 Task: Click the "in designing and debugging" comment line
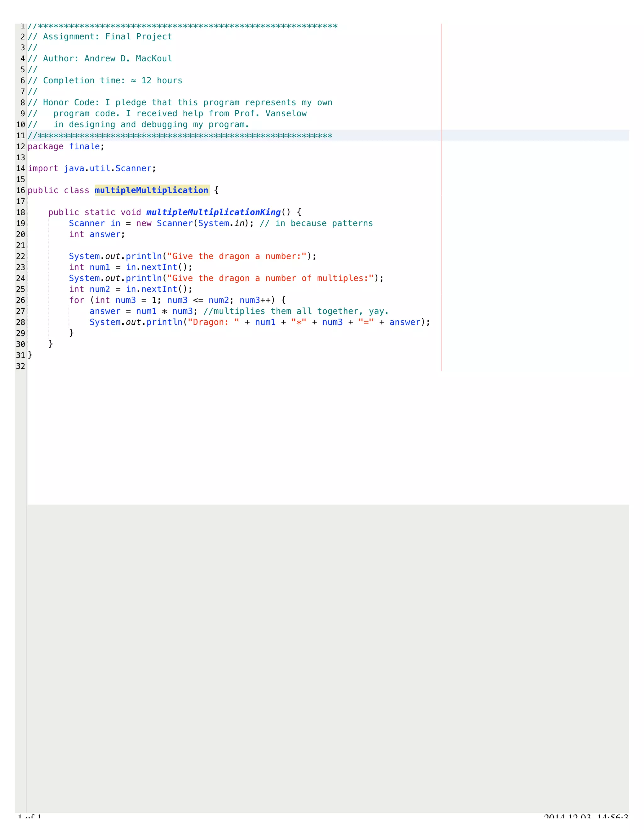click(138, 125)
